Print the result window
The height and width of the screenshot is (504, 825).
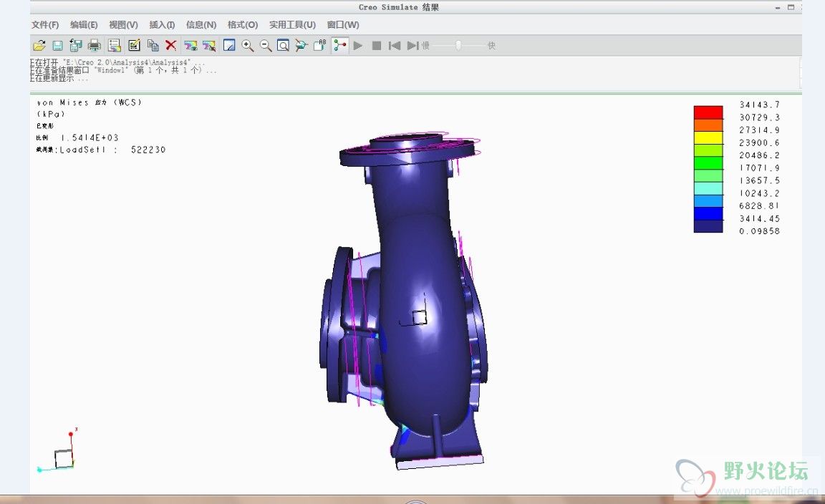[95, 46]
